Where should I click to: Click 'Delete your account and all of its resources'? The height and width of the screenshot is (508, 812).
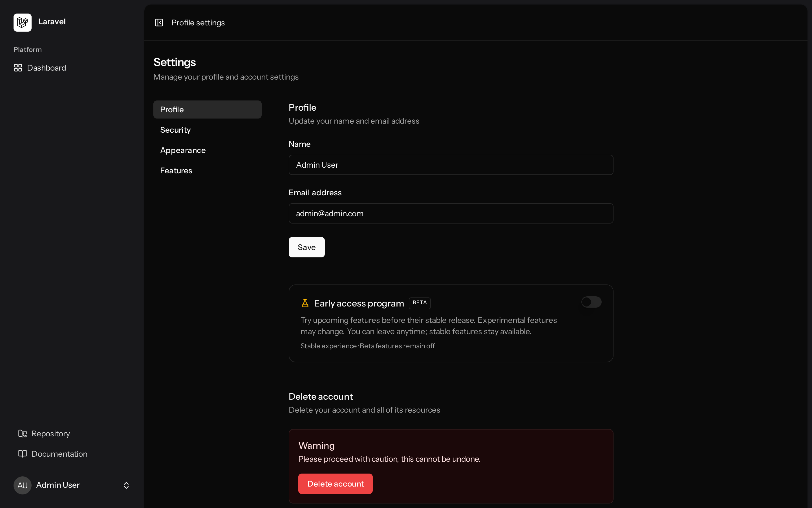coord(364,410)
